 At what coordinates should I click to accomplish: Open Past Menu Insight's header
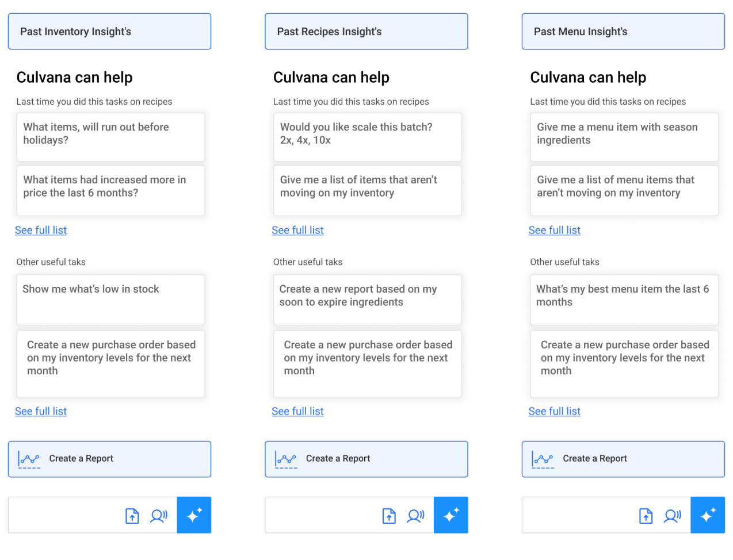[x=623, y=32]
